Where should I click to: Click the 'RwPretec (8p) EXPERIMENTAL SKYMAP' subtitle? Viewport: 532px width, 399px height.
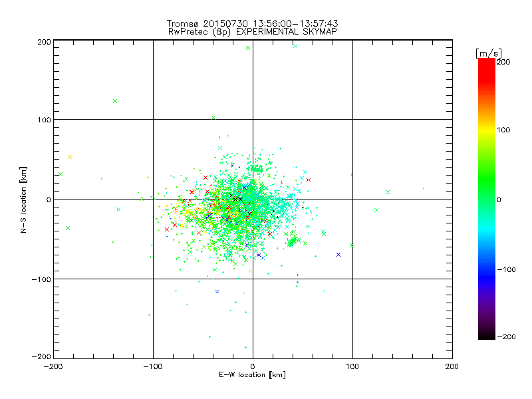252,31
